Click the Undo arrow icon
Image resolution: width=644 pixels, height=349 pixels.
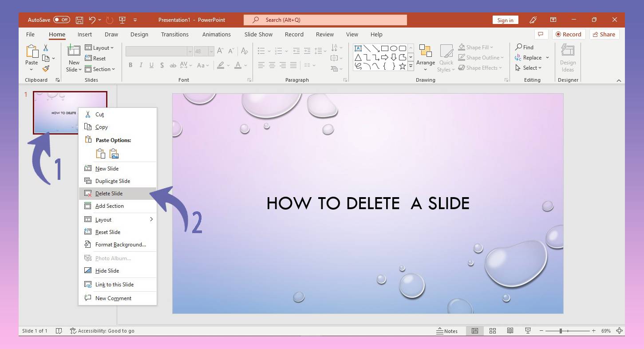[92, 20]
